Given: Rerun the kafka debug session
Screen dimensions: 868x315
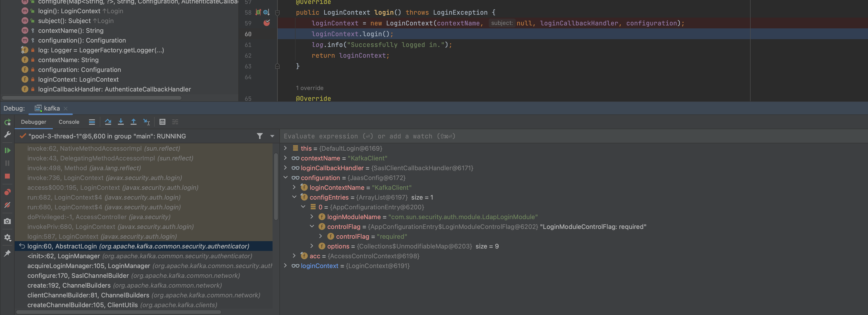Looking at the screenshot, I should (x=7, y=122).
